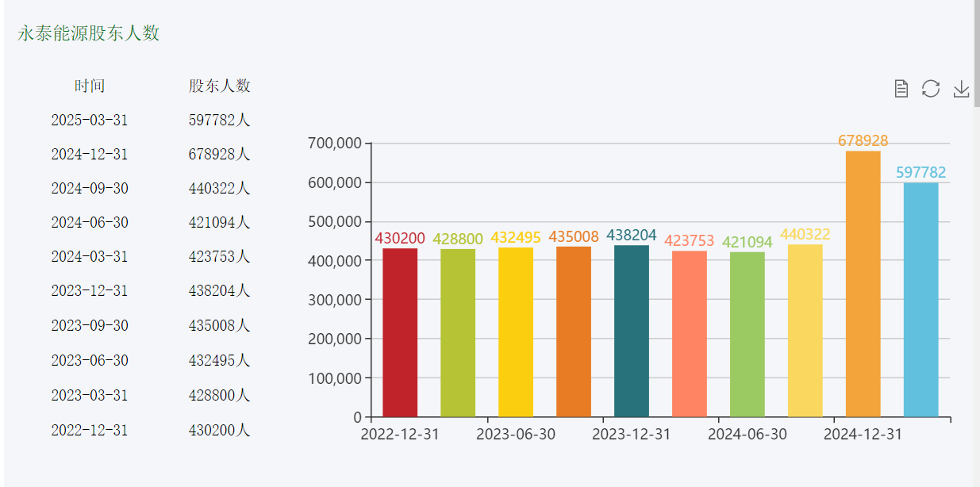This screenshot has height=487, width=980.
Task: Click the pale yellow 440322 bar
Action: [805, 330]
